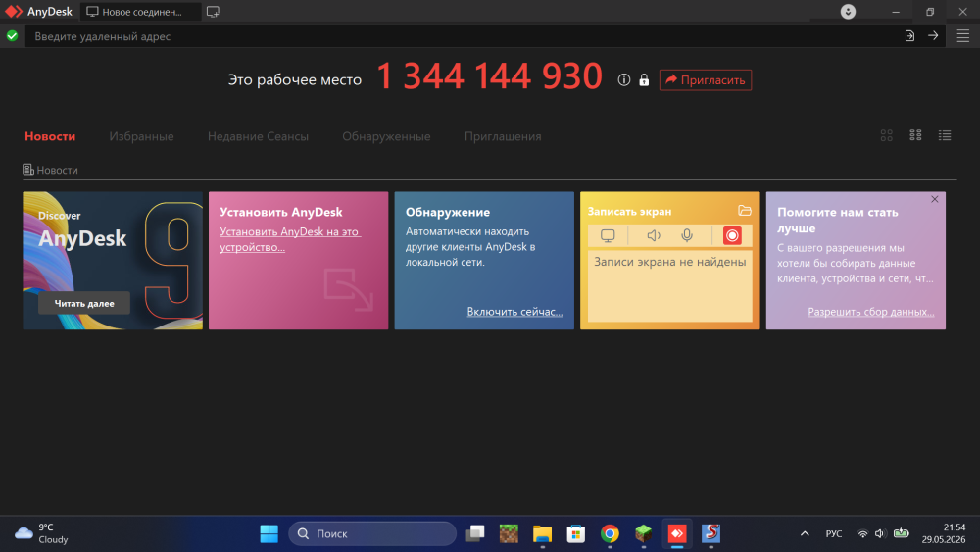Viewport: 980px width, 552px height.
Task: Click the AnyDesk taskbar icon
Action: click(677, 534)
